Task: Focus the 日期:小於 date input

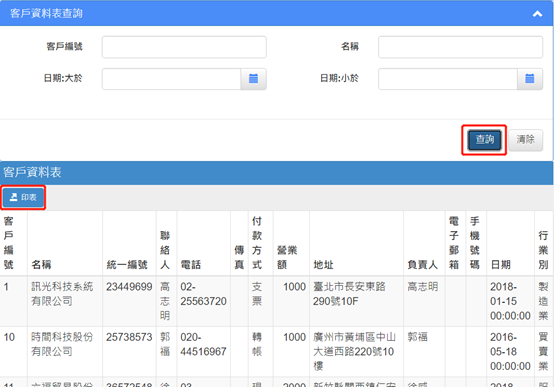Action: (x=448, y=79)
